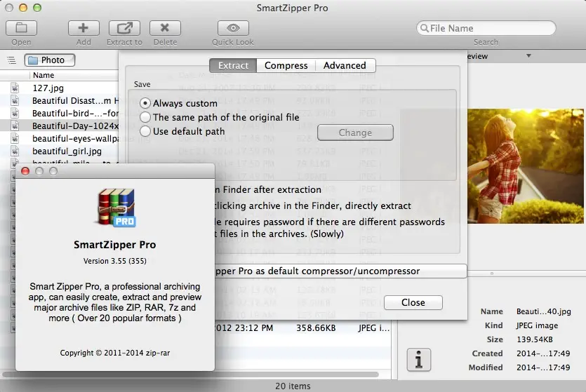Click the Delete X toolbar icon
This screenshot has height=392, width=586.
coord(165,28)
